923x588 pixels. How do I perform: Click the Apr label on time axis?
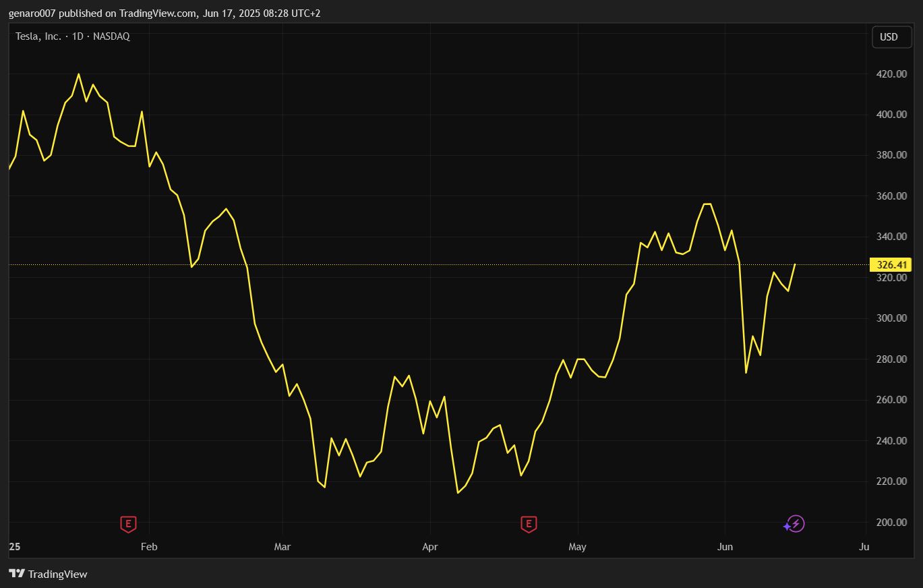click(429, 547)
